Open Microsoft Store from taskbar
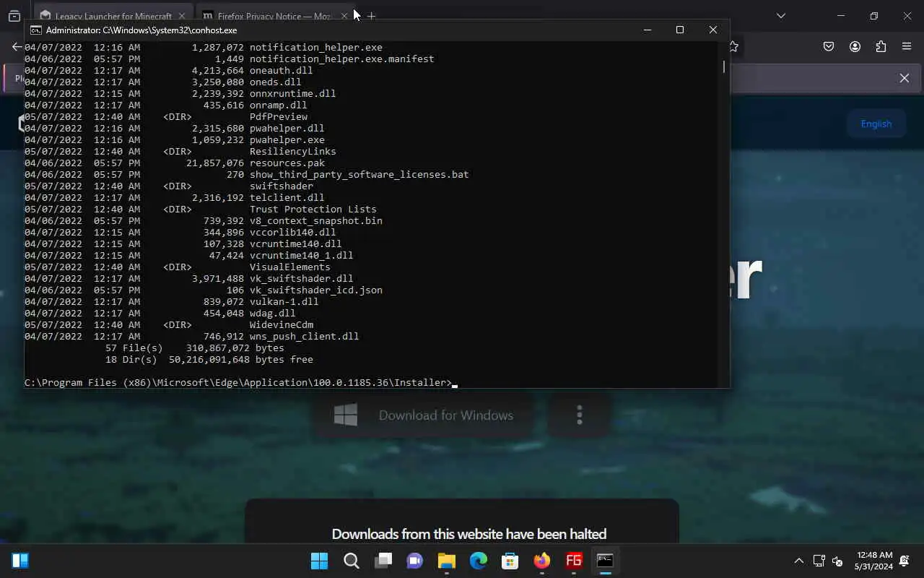This screenshot has height=578, width=924. (510, 561)
